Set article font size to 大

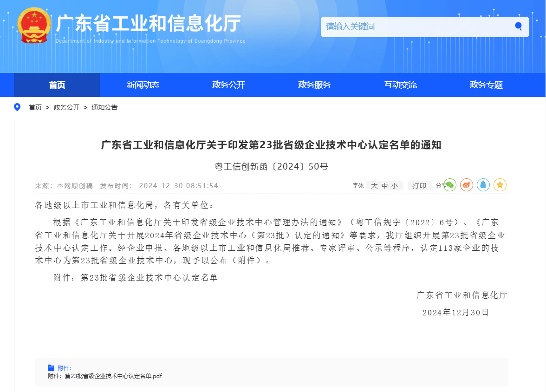click(x=374, y=185)
